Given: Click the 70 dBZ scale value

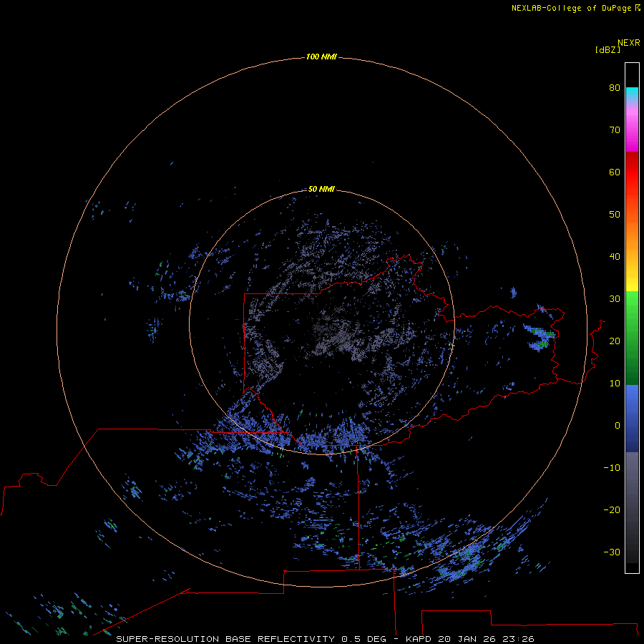Looking at the screenshot, I should (615, 130).
